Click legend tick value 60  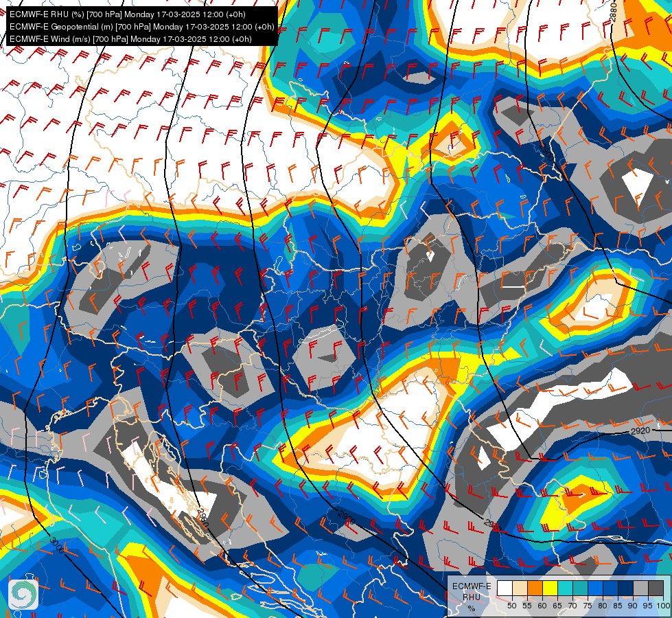(542, 606)
